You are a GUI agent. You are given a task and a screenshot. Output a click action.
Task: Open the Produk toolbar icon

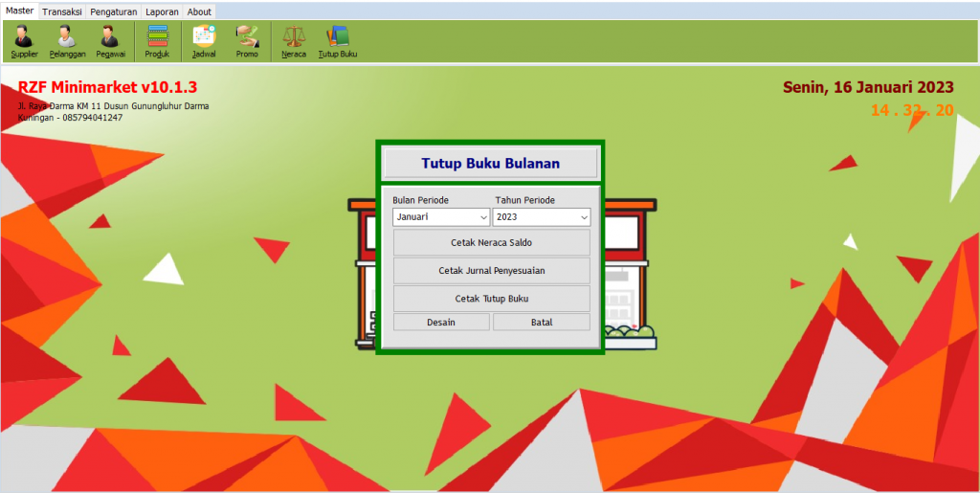pyautogui.click(x=157, y=41)
